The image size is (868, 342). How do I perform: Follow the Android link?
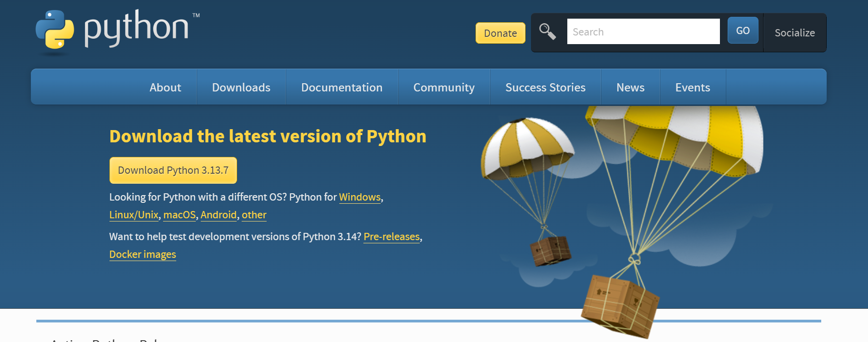[218, 215]
